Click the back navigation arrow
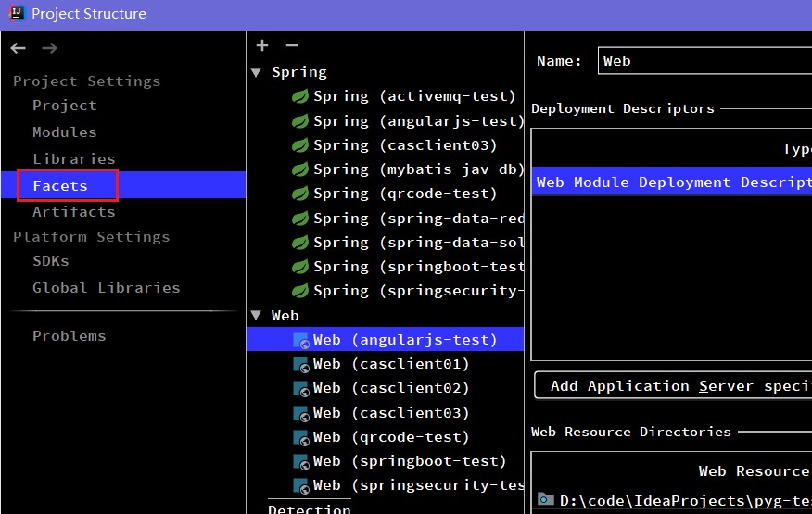The height and width of the screenshot is (514, 812). (x=19, y=48)
